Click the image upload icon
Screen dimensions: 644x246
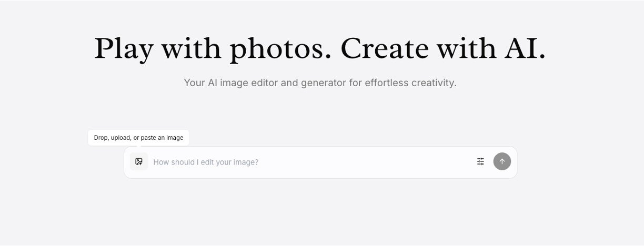pyautogui.click(x=139, y=162)
